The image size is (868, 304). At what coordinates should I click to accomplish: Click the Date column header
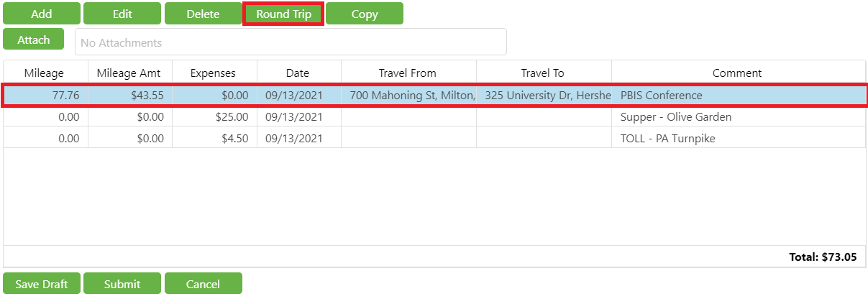coord(298,73)
